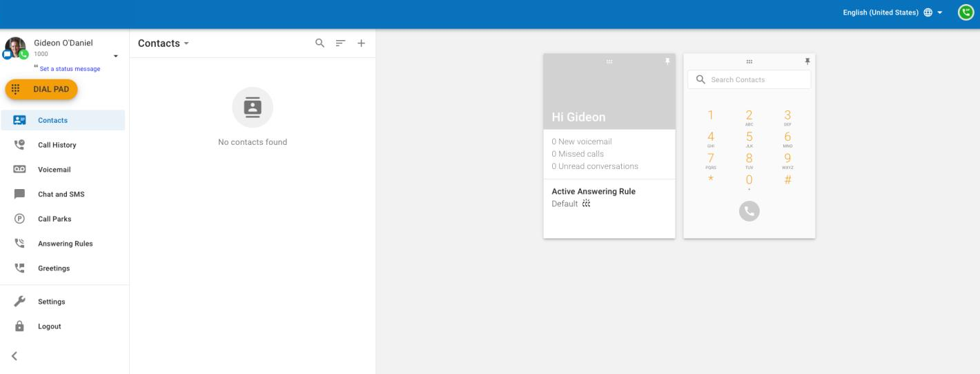This screenshot has height=374, width=980.
Task: Go to Call History
Action: (x=63, y=145)
